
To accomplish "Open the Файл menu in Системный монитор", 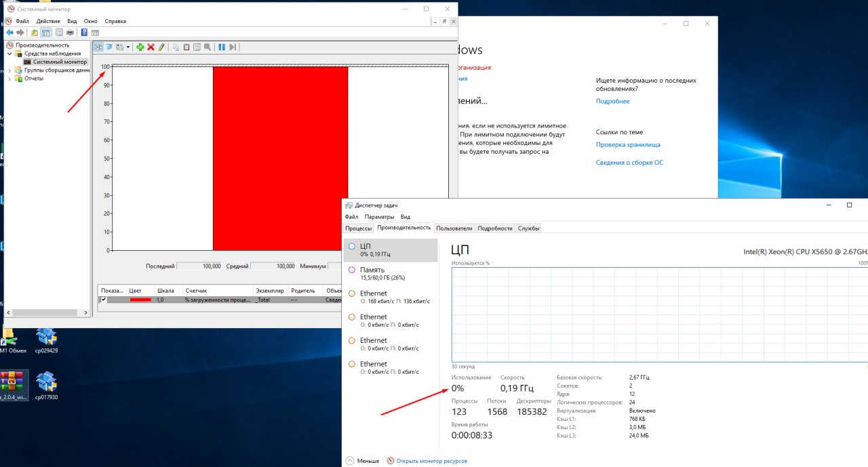I will point(22,21).
